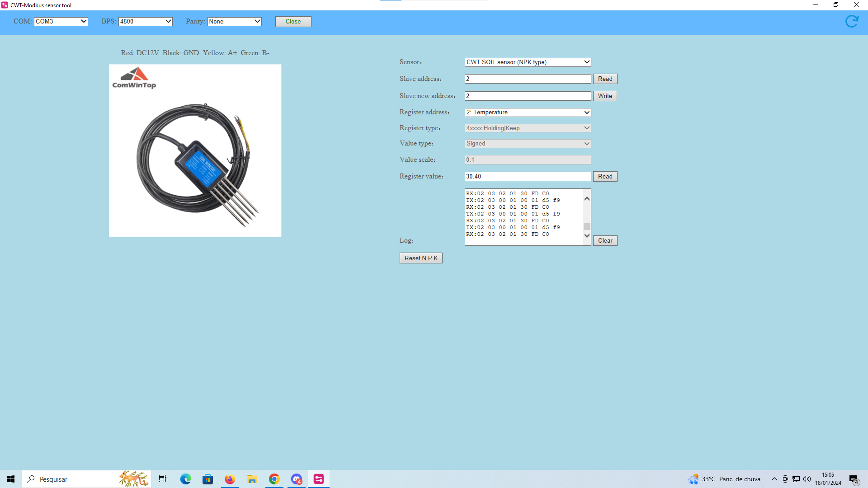The width and height of the screenshot is (868, 488).
Task: Open the notification center icon
Action: (x=854, y=479)
